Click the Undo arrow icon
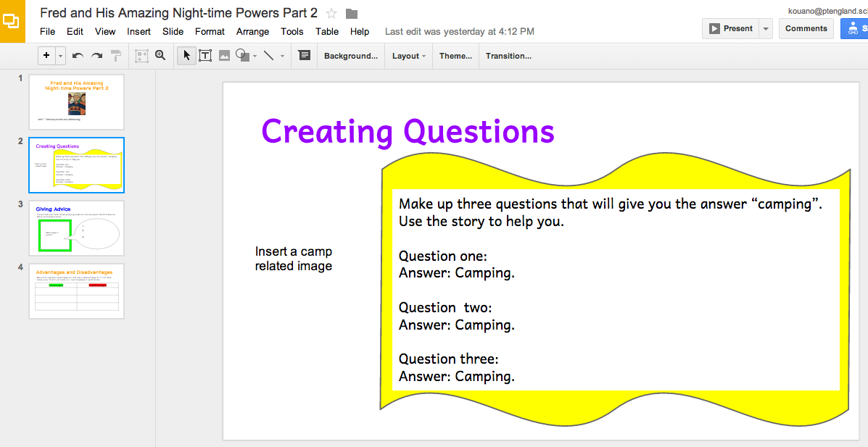The height and width of the screenshot is (447, 868). pyautogui.click(x=78, y=56)
